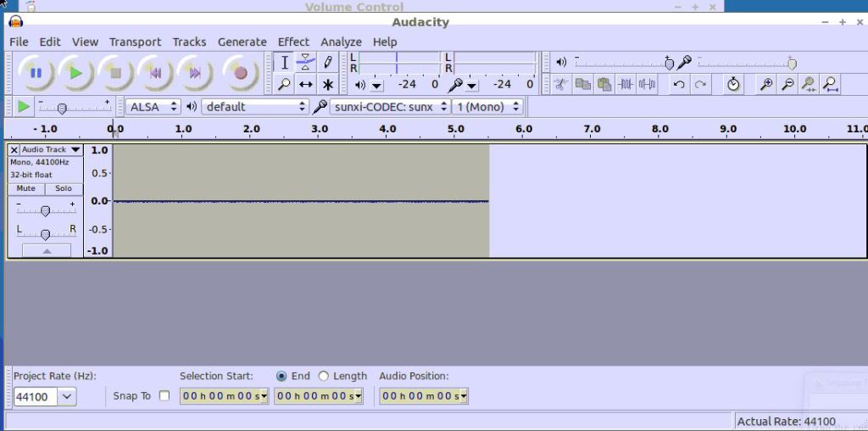Start recording with the Record button
The width and height of the screenshot is (868, 431).
coord(240,73)
